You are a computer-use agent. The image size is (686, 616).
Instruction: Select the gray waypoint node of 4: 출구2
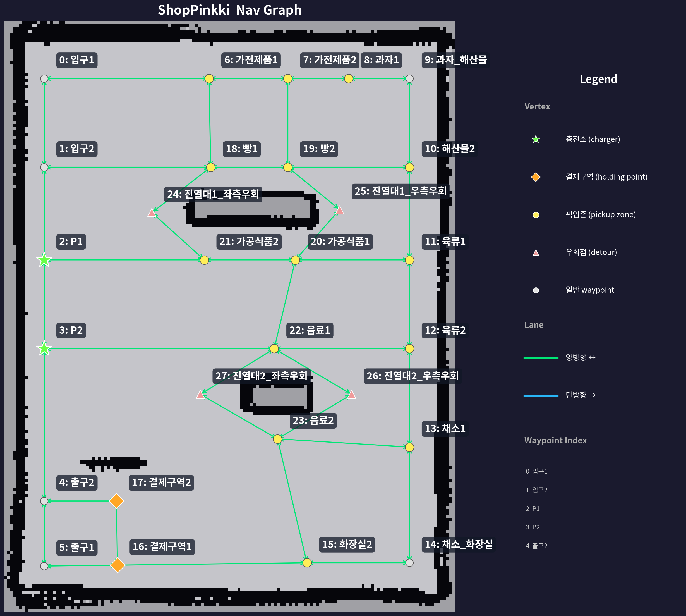pyautogui.click(x=44, y=501)
